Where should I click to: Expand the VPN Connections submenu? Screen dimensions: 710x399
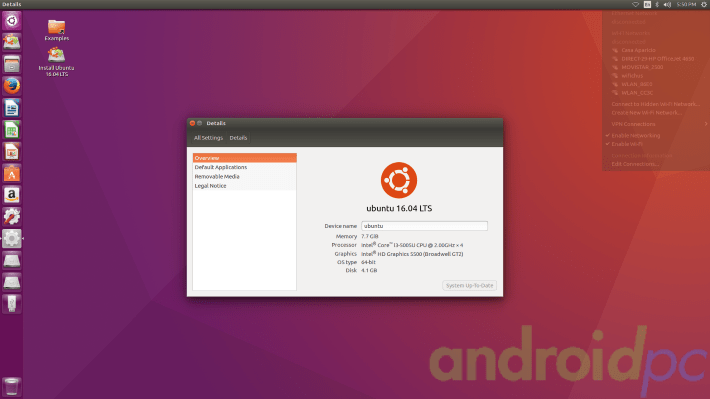pos(657,124)
